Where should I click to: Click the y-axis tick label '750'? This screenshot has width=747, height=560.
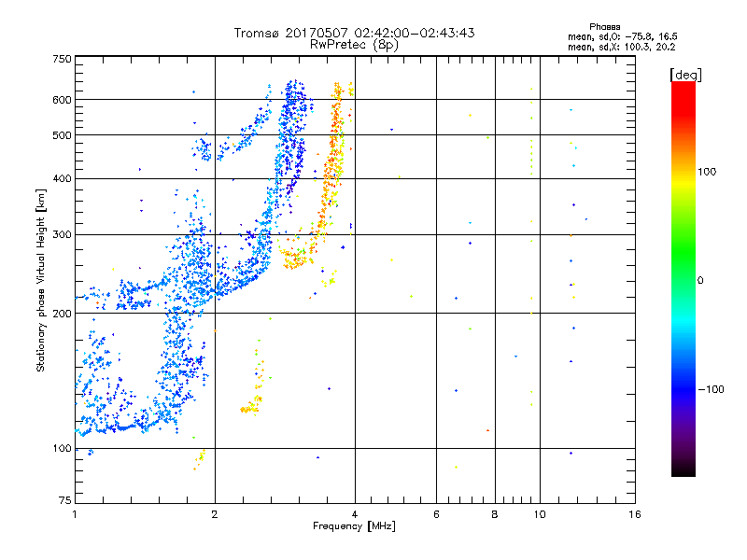coord(62,59)
